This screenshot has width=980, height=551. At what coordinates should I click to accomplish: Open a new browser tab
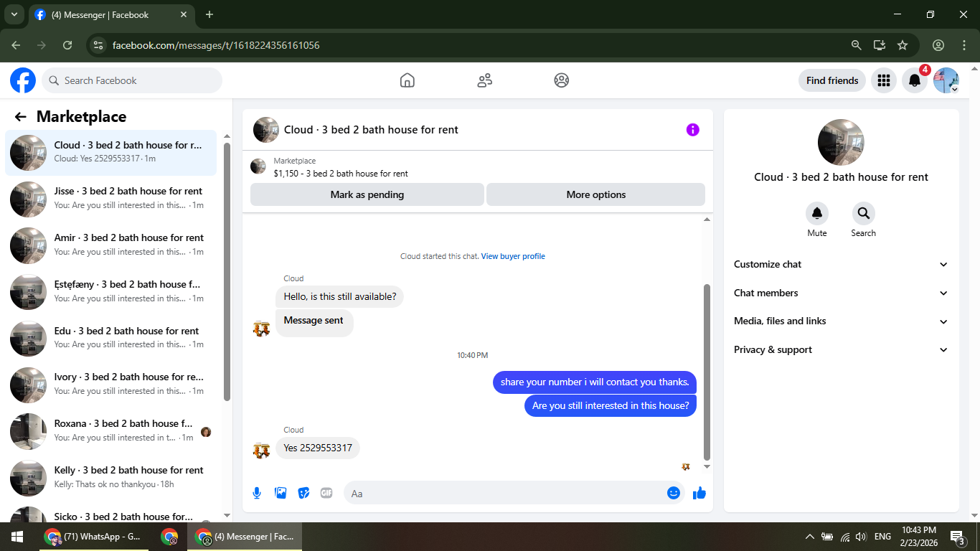click(x=209, y=14)
